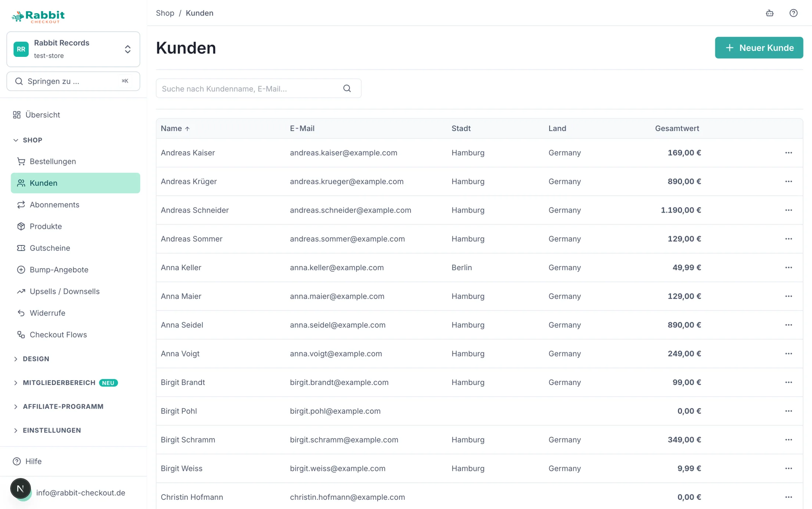Screen dimensions: 812x509
Task: Click the Rabbit Checkout logo
Action: click(38, 17)
